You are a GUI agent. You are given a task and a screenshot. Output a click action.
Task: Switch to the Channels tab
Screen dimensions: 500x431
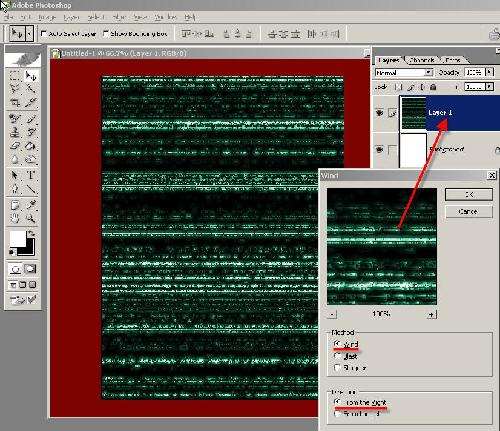tap(422, 60)
